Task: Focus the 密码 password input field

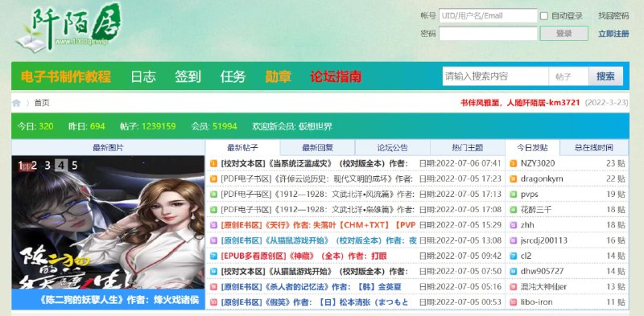Action: [488, 34]
